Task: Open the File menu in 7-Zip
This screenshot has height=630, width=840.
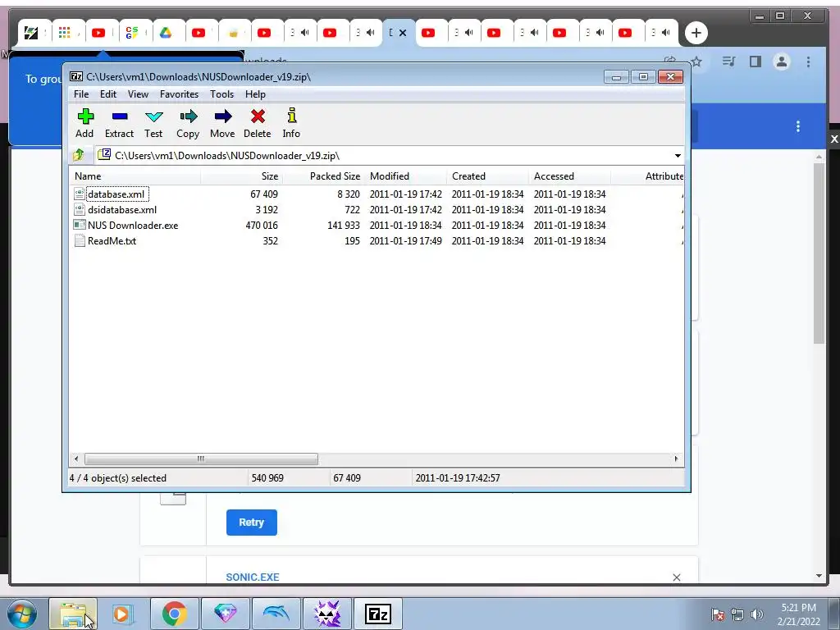Action: tap(81, 94)
